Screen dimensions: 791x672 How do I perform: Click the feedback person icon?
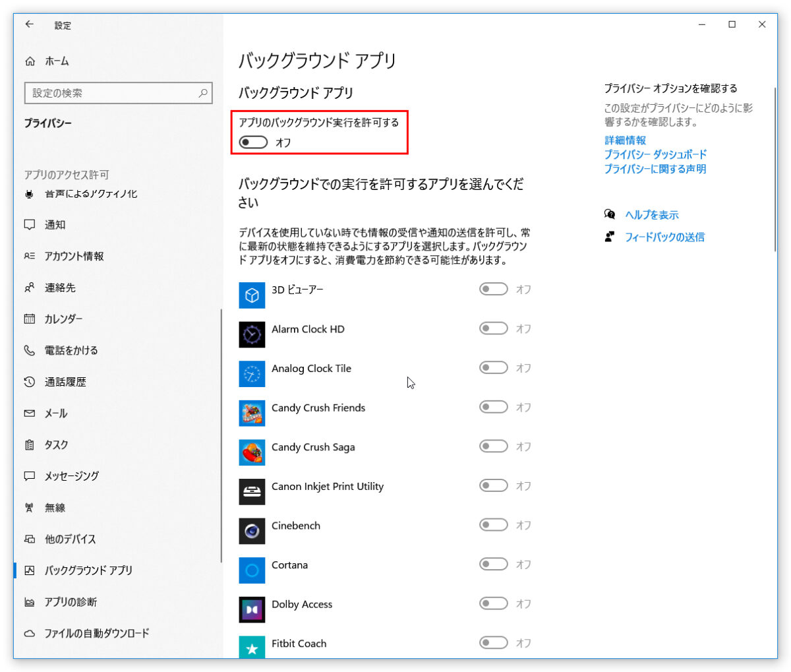[x=610, y=236]
